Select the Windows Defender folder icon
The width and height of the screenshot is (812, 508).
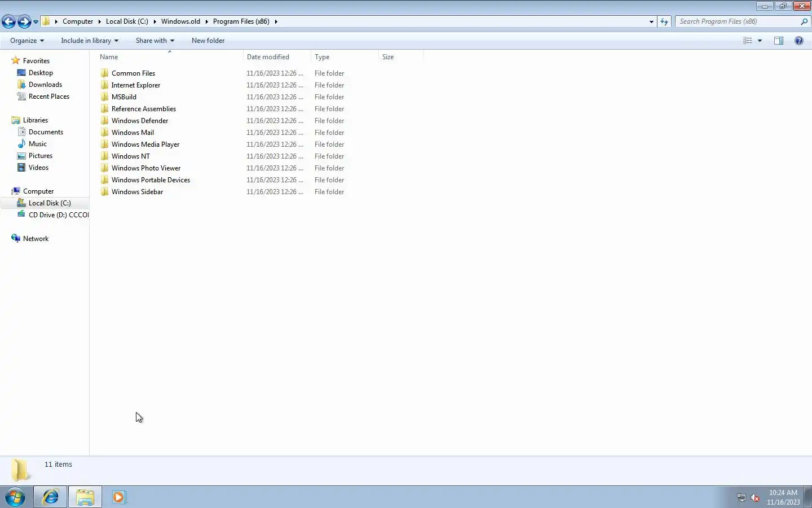click(x=104, y=121)
